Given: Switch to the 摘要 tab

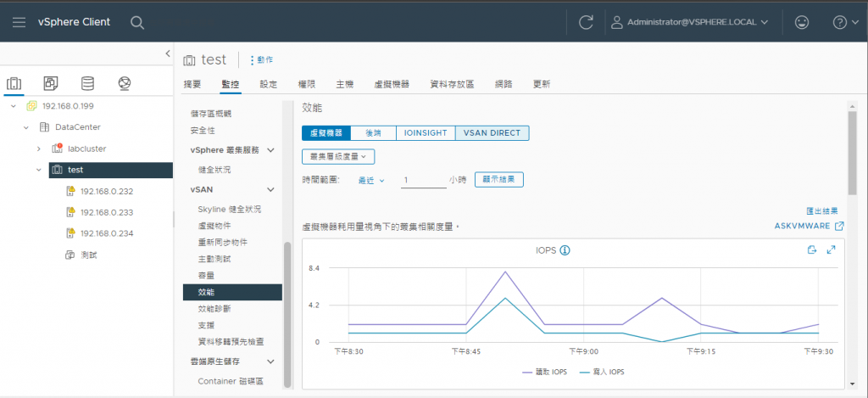Looking at the screenshot, I should coord(192,84).
